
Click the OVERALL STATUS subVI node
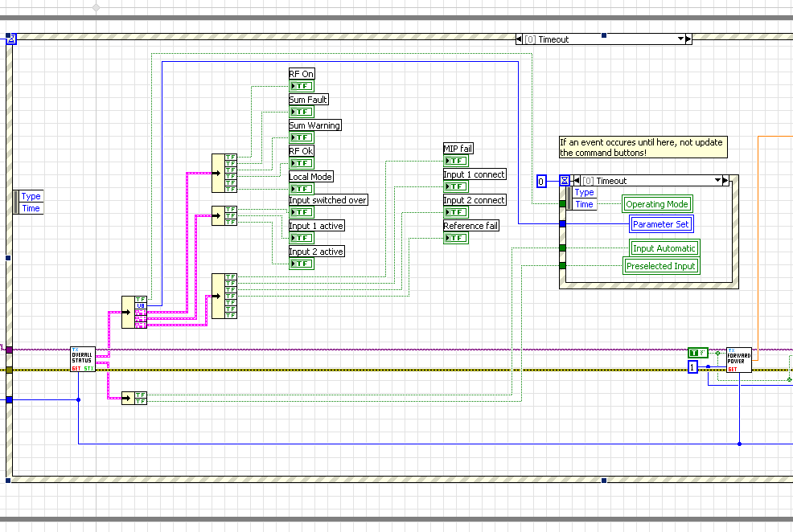82,359
